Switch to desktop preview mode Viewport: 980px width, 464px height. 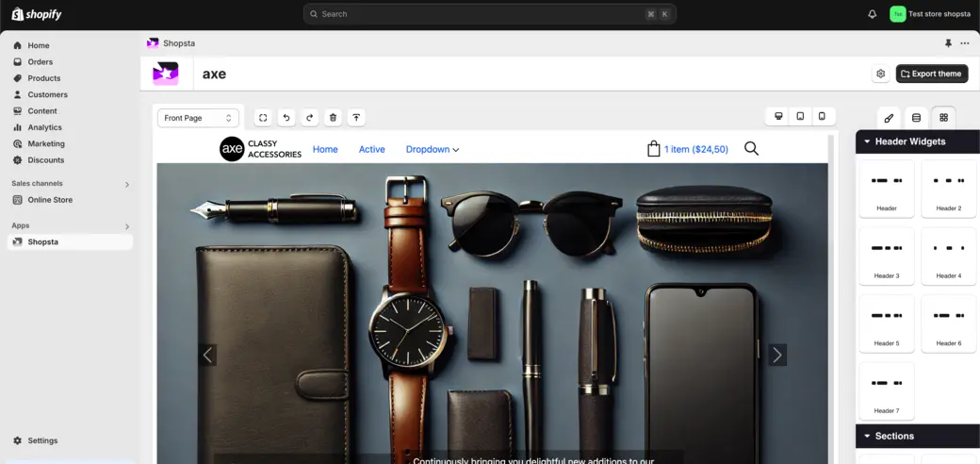point(778,116)
